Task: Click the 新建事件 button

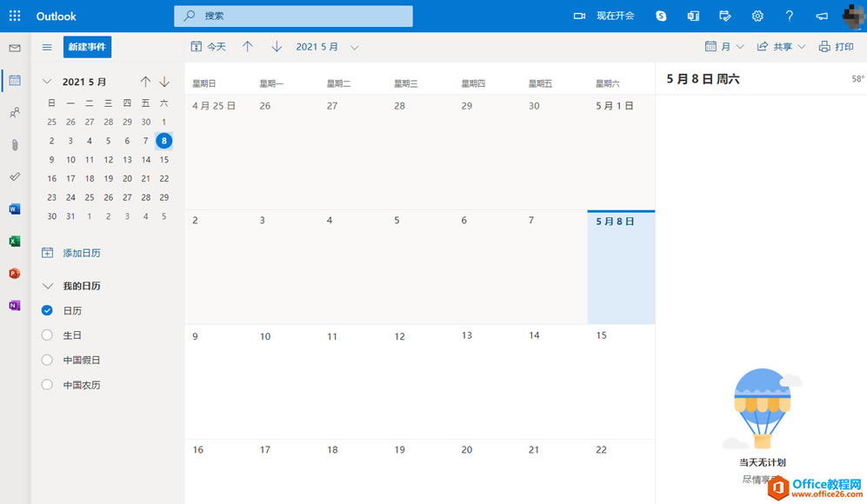Action: [x=87, y=47]
